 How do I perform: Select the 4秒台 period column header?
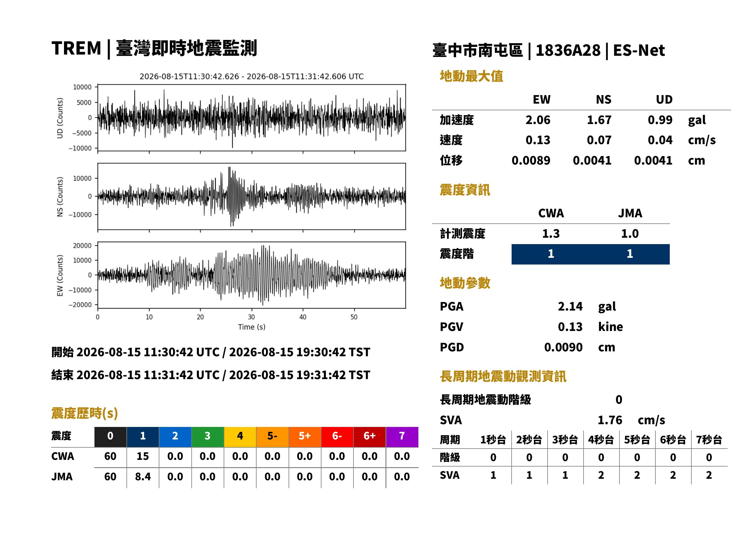coord(601,440)
